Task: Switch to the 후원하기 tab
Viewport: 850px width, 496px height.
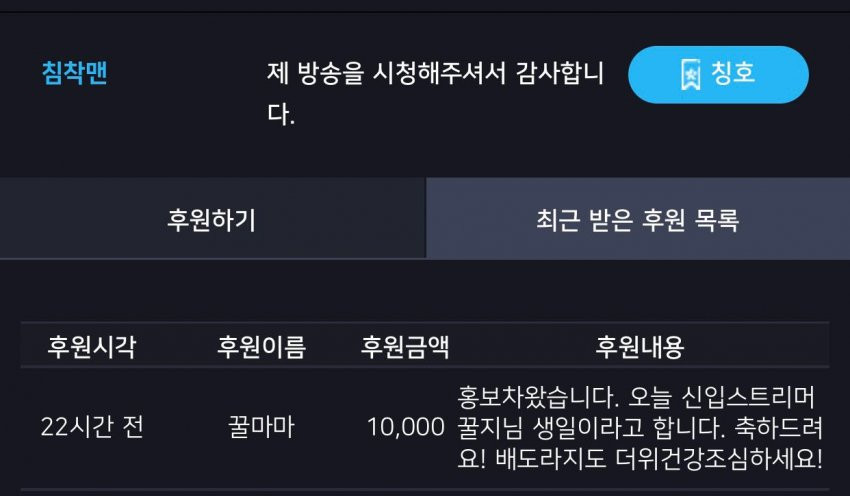Action: tap(212, 219)
